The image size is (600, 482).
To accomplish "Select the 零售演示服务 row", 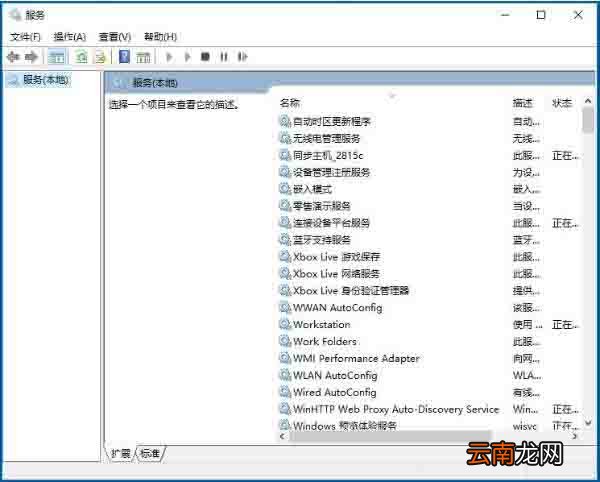I will [321, 206].
